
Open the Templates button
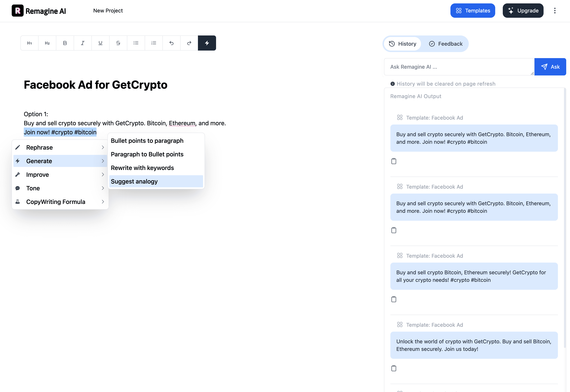click(x=473, y=11)
